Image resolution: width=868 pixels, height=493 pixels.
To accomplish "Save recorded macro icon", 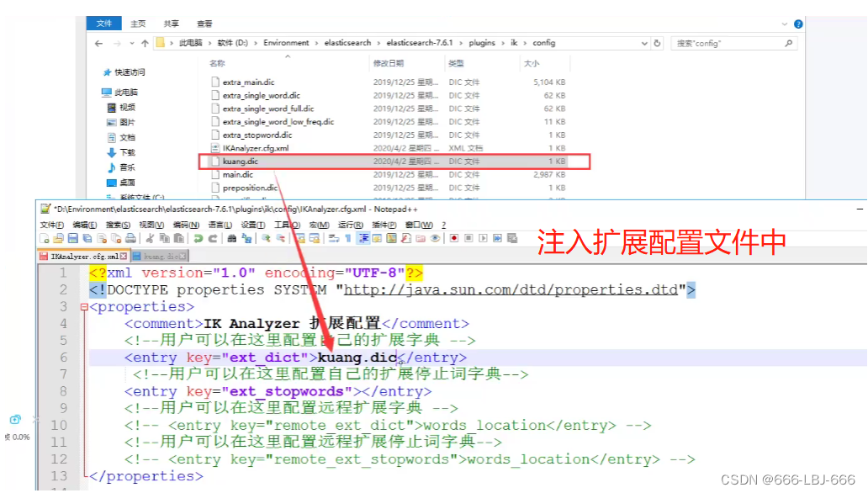I will pyautogui.click(x=512, y=238).
